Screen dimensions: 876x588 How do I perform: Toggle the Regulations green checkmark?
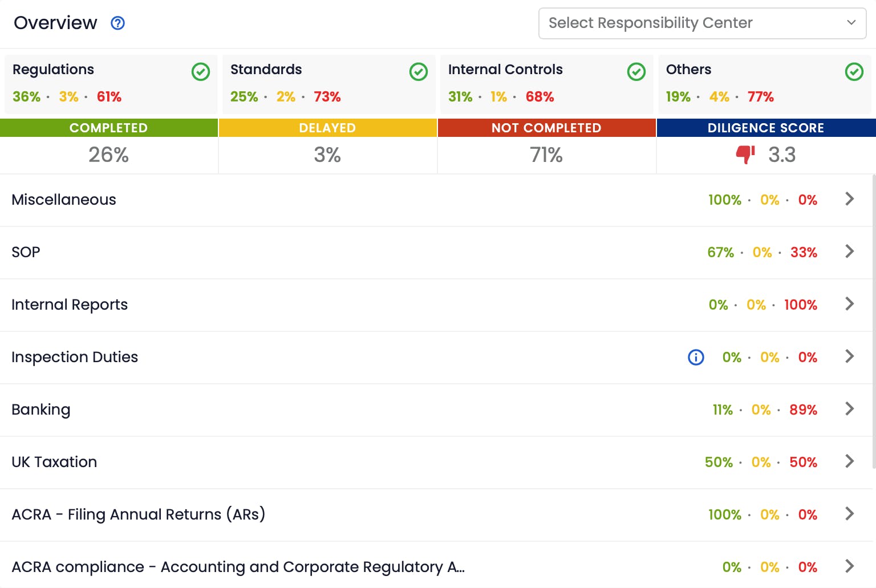point(201,72)
